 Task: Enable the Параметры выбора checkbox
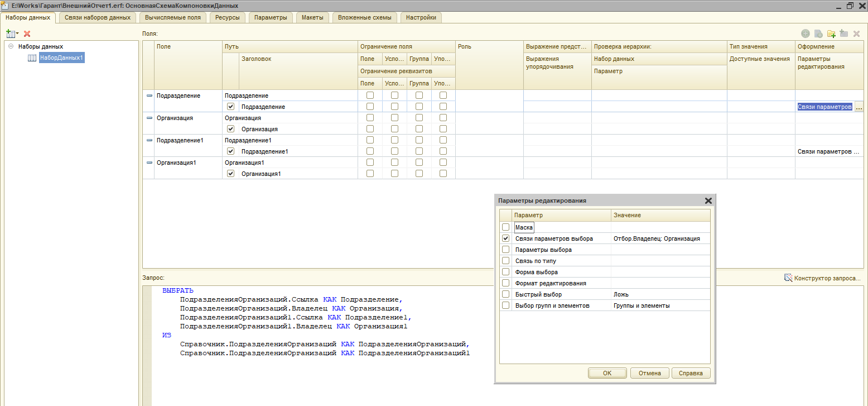coord(506,250)
